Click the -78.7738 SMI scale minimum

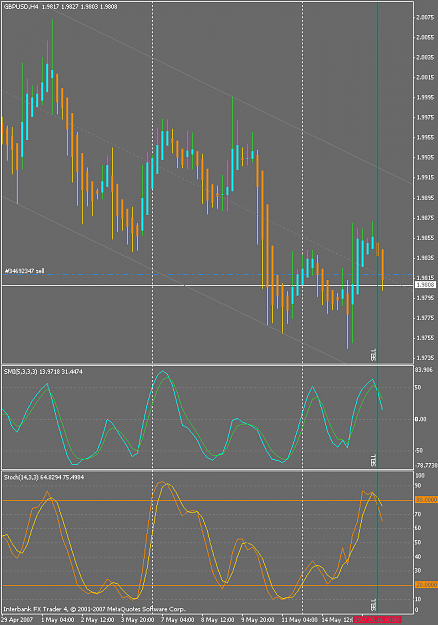[426, 466]
